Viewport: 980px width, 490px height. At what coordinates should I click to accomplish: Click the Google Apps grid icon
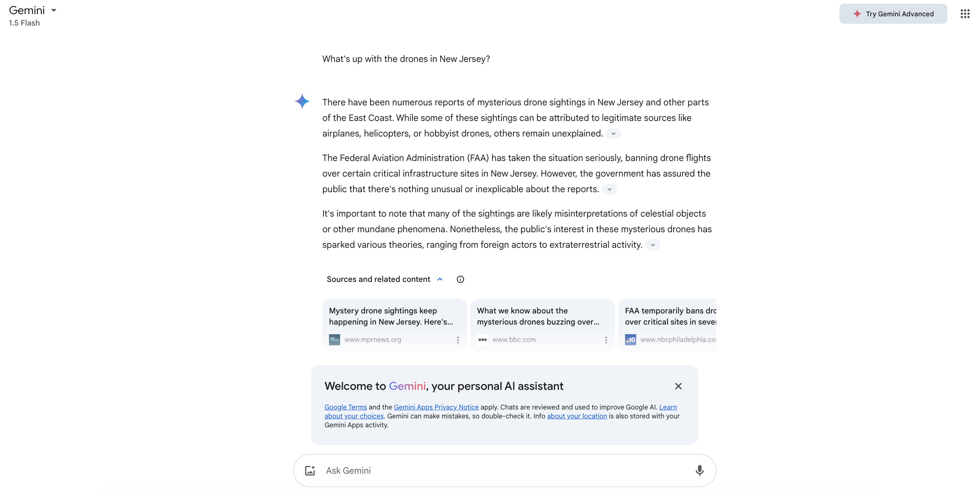click(964, 14)
